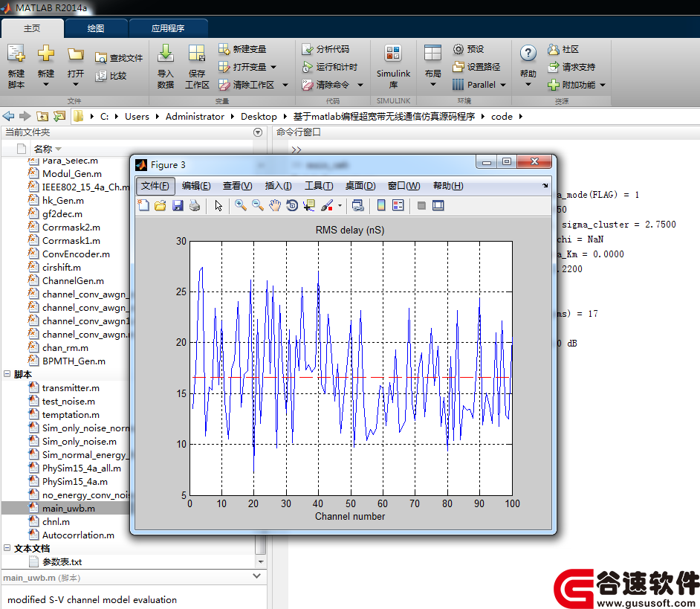Click the Analyze Code button (分析代码)
This screenshot has height=609, width=700.
click(x=325, y=49)
